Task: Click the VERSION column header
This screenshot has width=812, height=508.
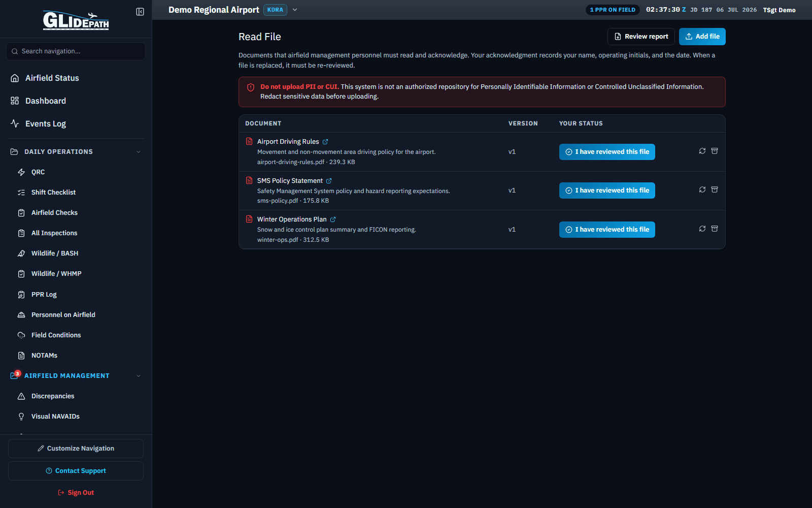Action: click(523, 123)
